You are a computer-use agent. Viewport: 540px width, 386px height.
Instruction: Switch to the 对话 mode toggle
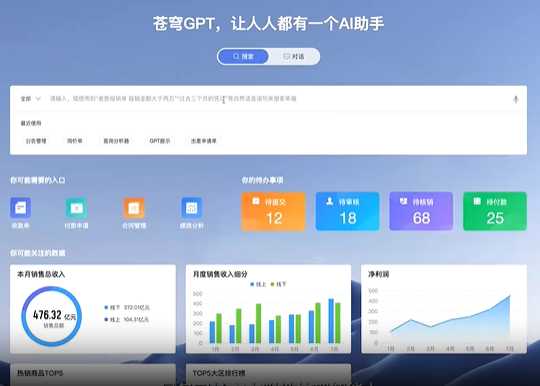(x=294, y=56)
